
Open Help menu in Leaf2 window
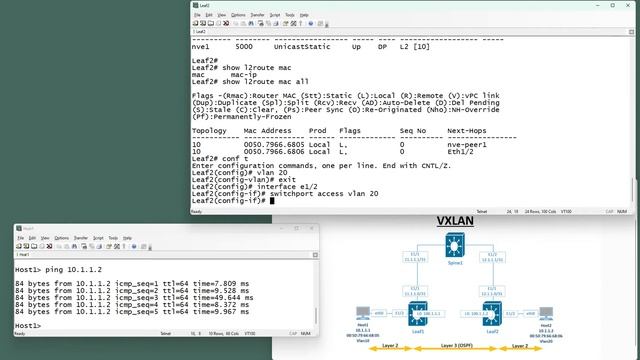[x=304, y=15]
